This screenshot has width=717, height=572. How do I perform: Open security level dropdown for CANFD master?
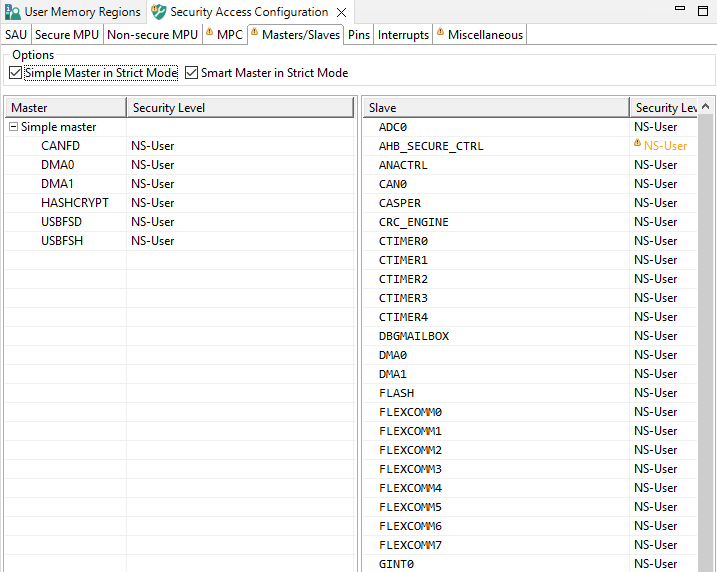[153, 146]
